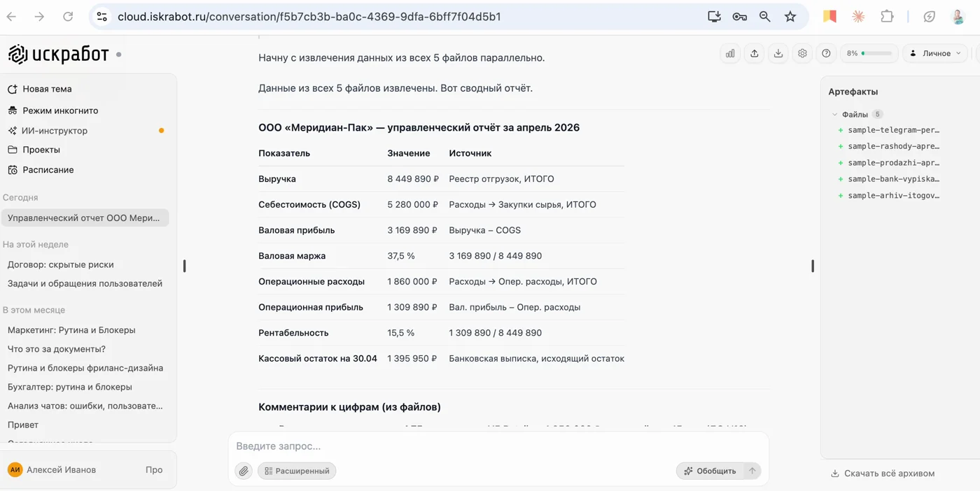Viewport: 980px width, 491px height.
Task: Click the left sidebar collapse handle
Action: coord(184,266)
